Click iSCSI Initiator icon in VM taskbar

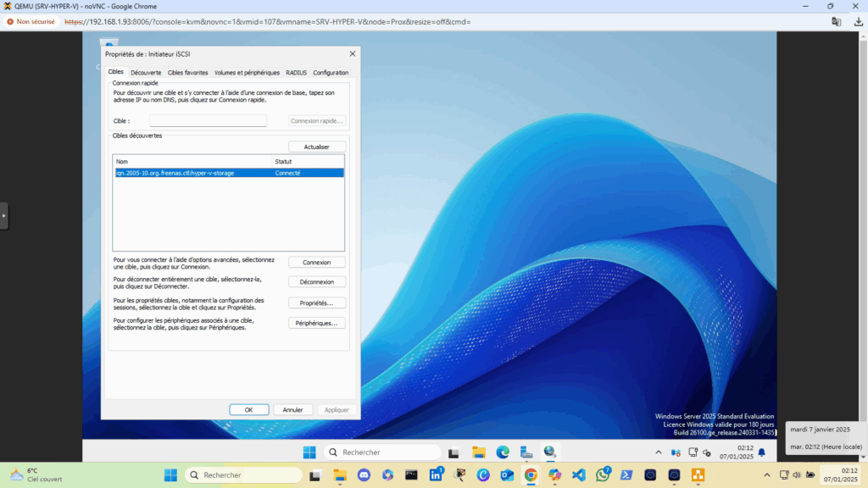[x=549, y=452]
